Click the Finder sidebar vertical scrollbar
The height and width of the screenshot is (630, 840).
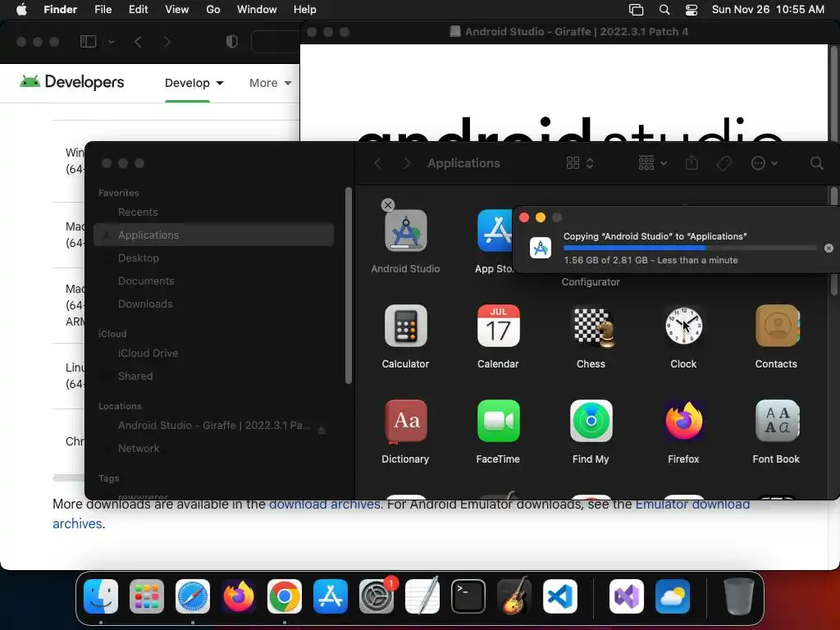point(348,285)
